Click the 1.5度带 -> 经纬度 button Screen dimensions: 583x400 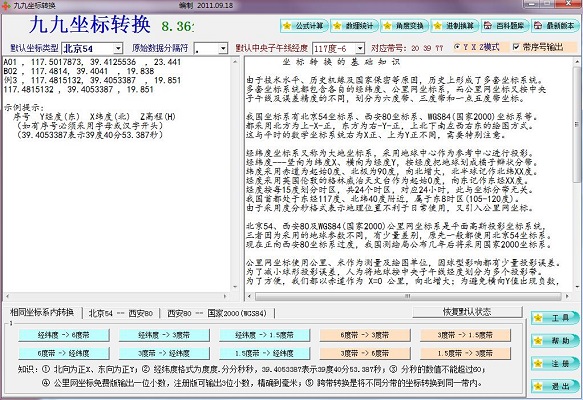coord(265,353)
